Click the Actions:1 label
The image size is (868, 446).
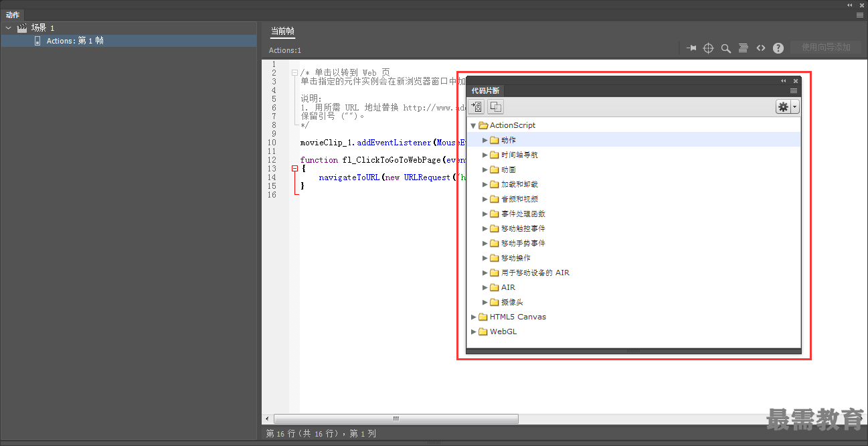(x=285, y=50)
